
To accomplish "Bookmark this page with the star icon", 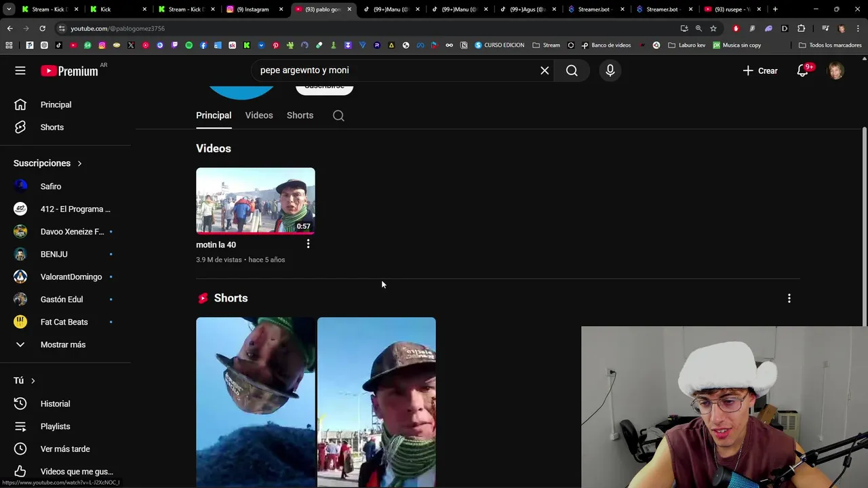I will tap(713, 28).
